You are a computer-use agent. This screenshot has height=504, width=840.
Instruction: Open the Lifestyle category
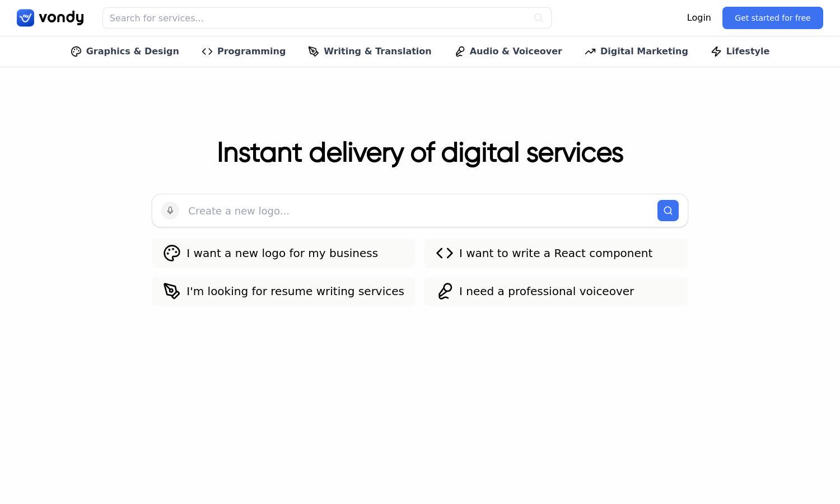click(x=740, y=52)
